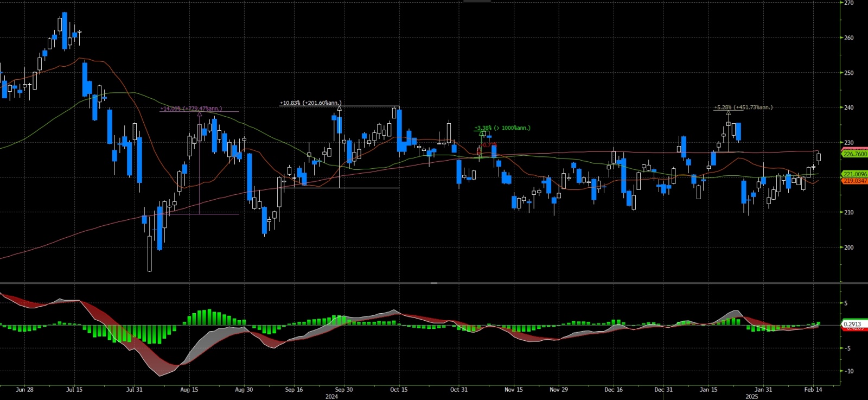Click the +10.83% (+201.60%ann.) annotation label
The image size is (868, 400).
click(x=311, y=103)
